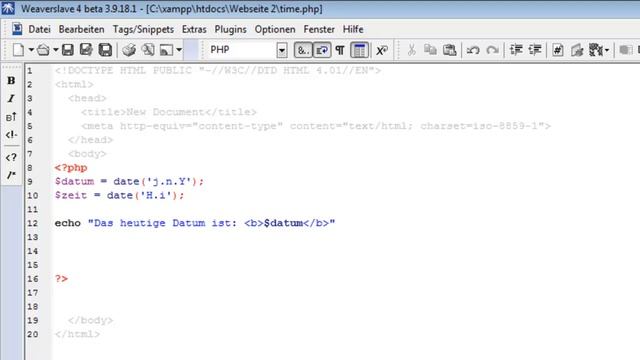The image size is (640, 360).
Task: Click the '<title>New Document</title>' line
Action: coord(169,112)
